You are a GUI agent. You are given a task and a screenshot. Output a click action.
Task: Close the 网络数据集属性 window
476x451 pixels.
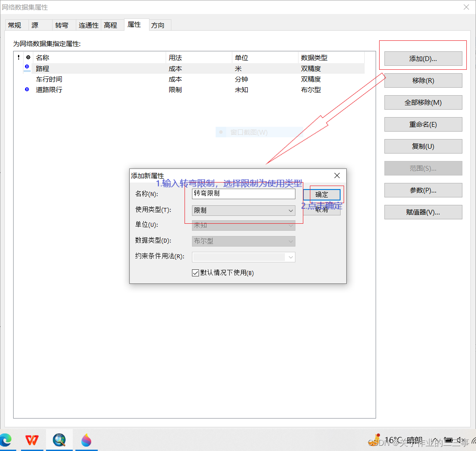click(466, 7)
